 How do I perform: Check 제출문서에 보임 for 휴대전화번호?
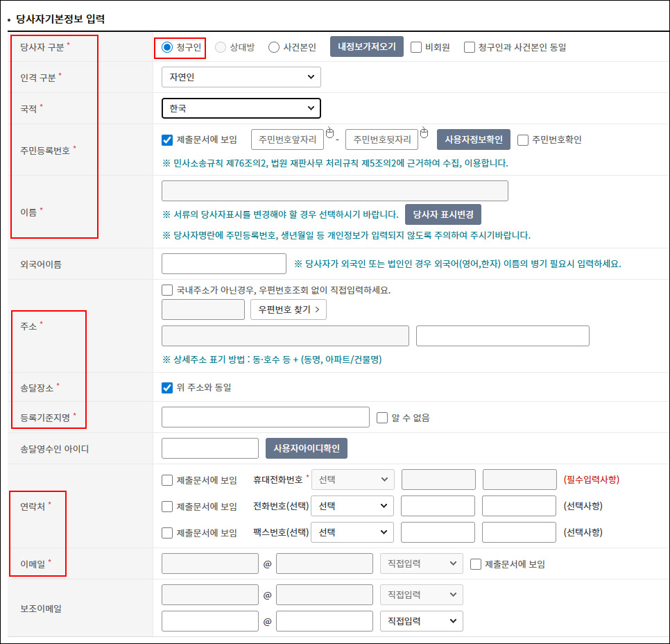tap(167, 480)
